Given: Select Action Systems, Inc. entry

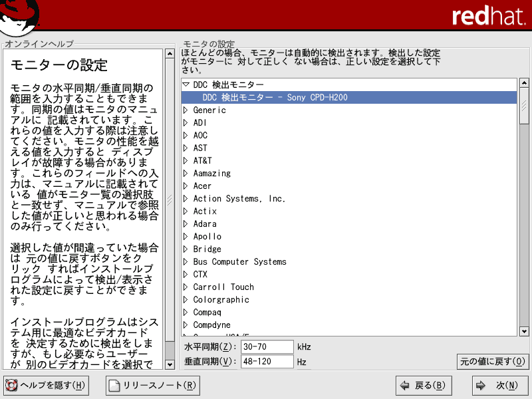Looking at the screenshot, I should [x=239, y=199].
